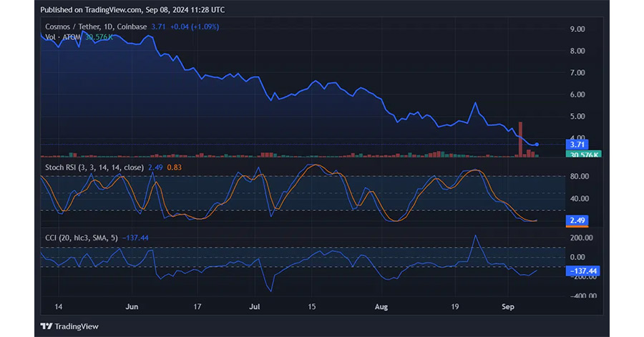Click the CCI (20, hlc3, SMA, 5) legend

pyautogui.click(x=82, y=238)
